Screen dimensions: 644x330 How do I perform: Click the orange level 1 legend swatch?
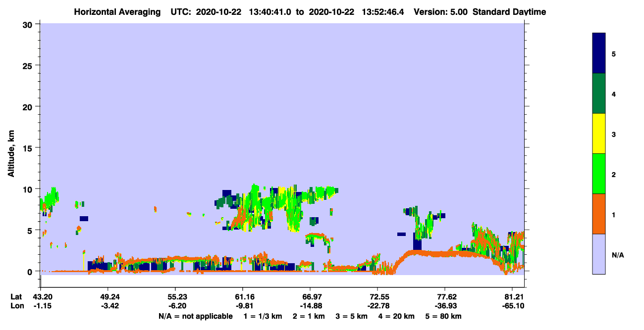pos(599,214)
